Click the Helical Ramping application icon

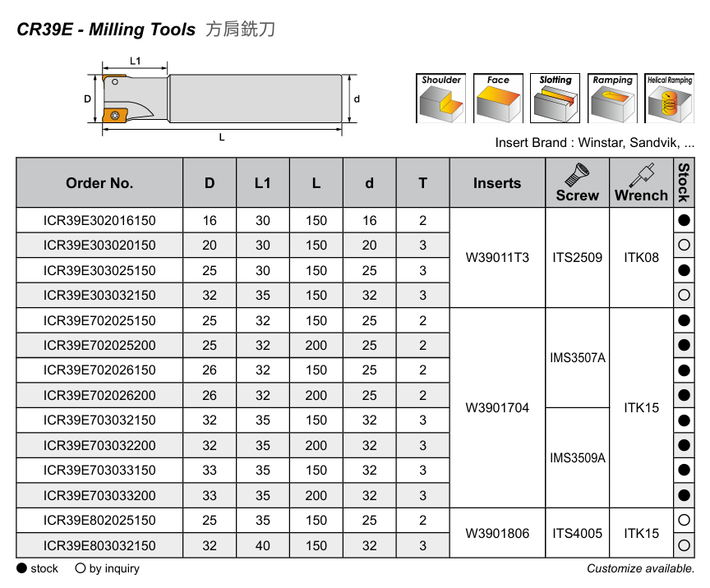pyautogui.click(x=669, y=99)
